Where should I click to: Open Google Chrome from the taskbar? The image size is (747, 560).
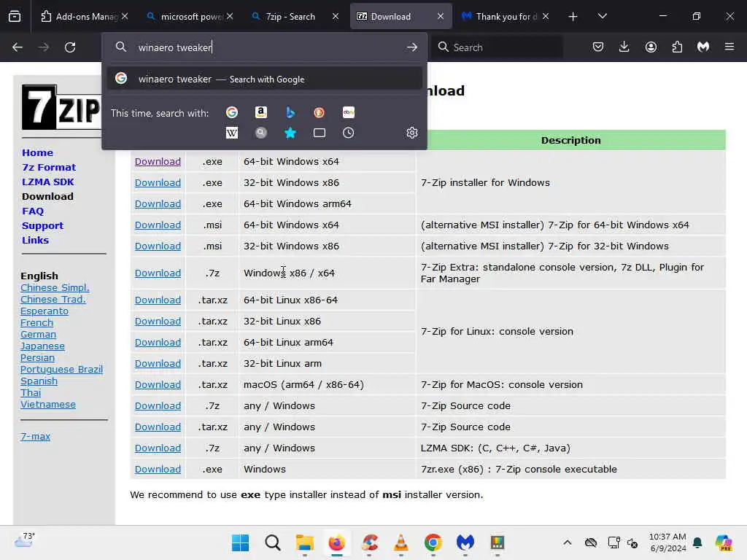pos(433,542)
